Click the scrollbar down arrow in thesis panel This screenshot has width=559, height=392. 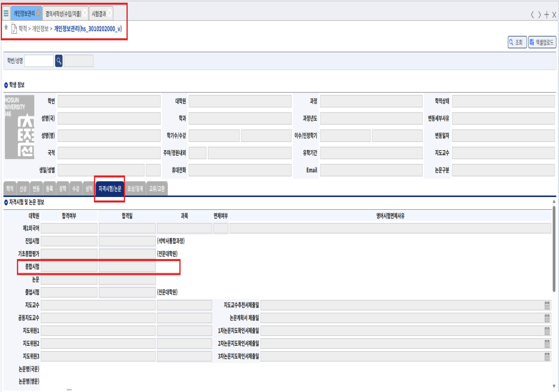(554, 386)
